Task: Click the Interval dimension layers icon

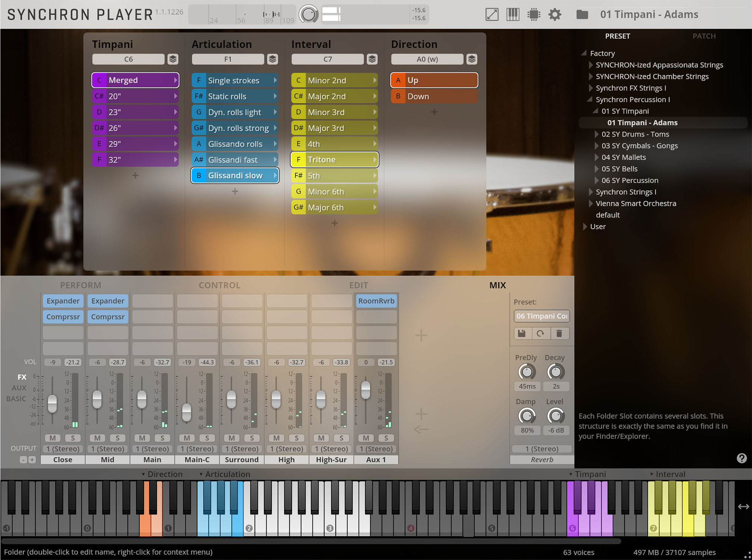Action: tap(372, 59)
